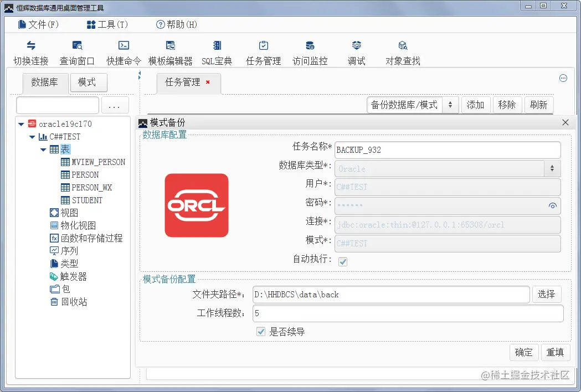This screenshot has height=392, width=581.
Task: Click the 连接 jdbc URL field
Action: click(448, 225)
